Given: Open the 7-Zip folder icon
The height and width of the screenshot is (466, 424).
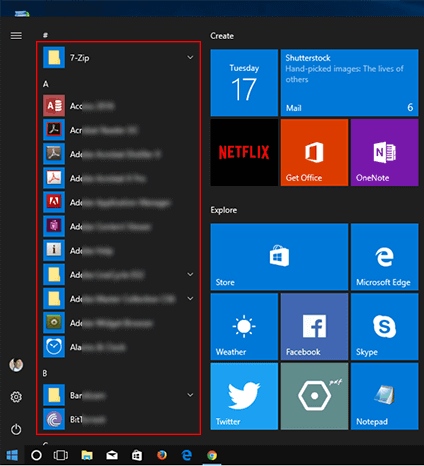Looking at the screenshot, I should pos(54,58).
